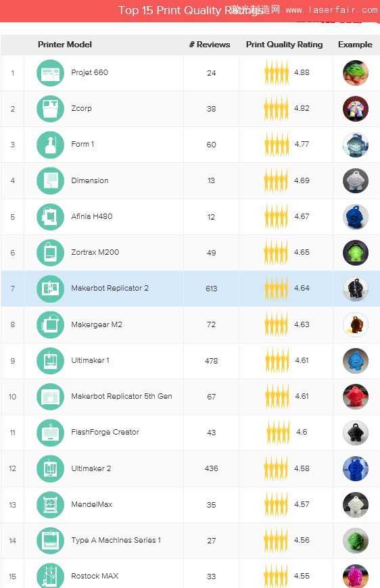This screenshot has height=588, width=380.
Task: Open the Zortrax M200 link
Action: pyautogui.click(x=95, y=252)
